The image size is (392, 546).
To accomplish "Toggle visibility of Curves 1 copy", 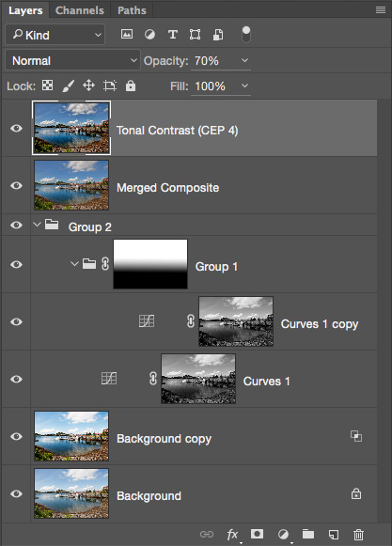I will click(16, 321).
